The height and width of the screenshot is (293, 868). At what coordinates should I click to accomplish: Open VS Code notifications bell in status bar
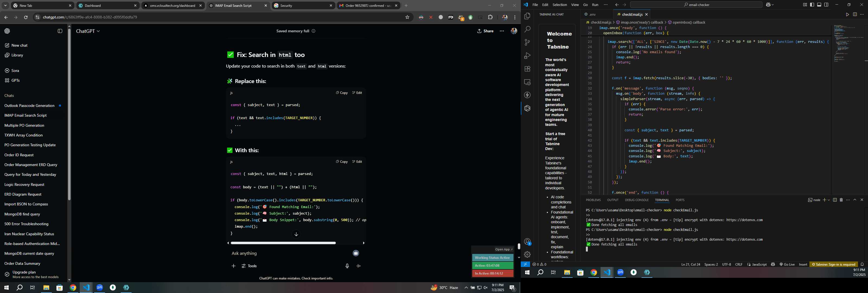[x=862, y=264]
